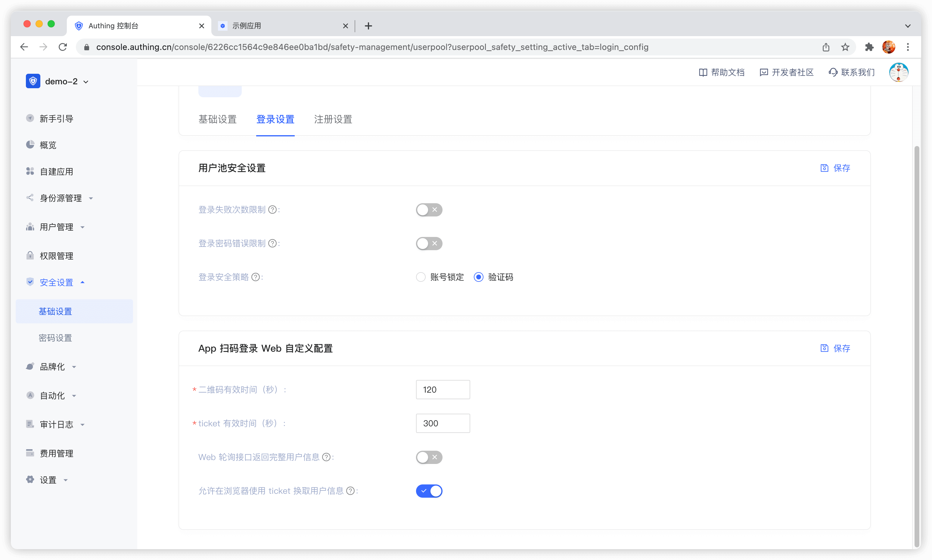932x560 pixels.
Task: Click the share page icon in address bar
Action: pos(826,47)
